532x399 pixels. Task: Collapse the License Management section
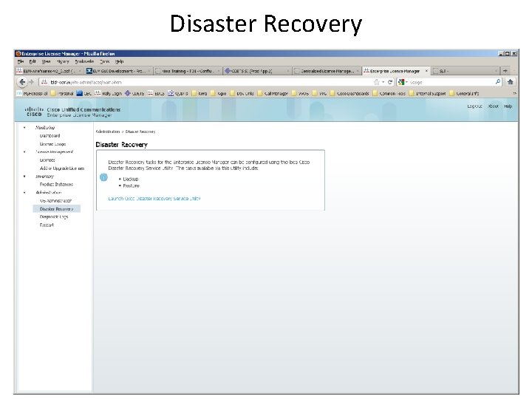pyautogui.click(x=24, y=152)
